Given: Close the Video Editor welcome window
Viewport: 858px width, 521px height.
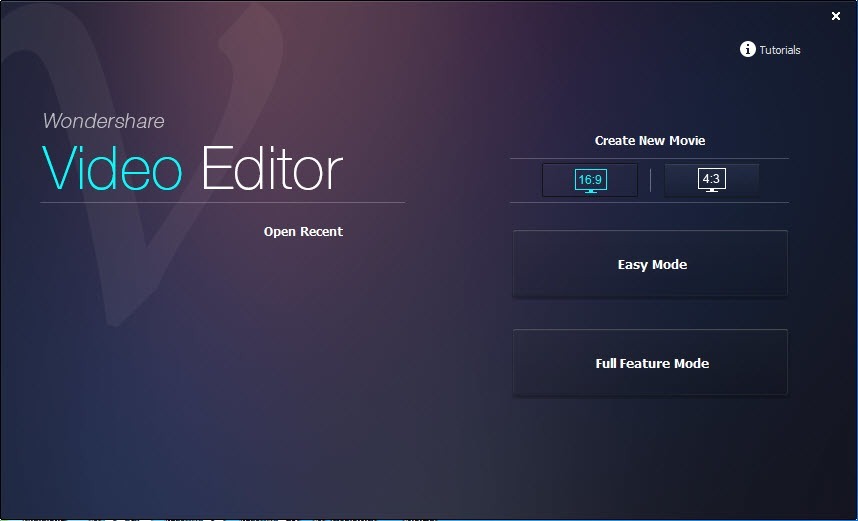Looking at the screenshot, I should tap(836, 16).
